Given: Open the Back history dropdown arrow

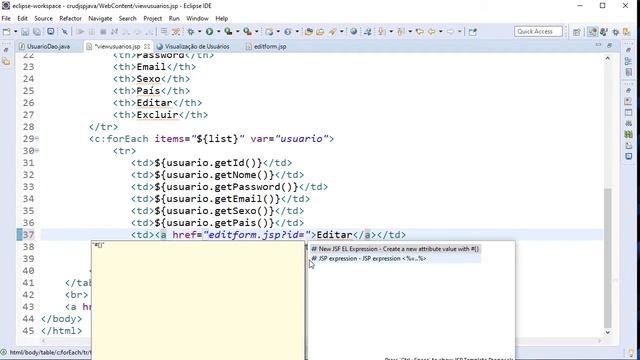Looking at the screenshot, I should (x=440, y=31).
